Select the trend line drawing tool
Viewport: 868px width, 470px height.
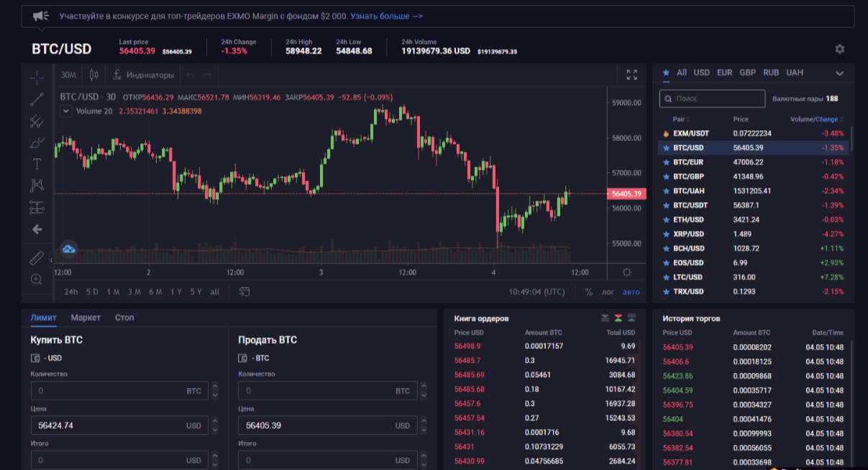pos(37,99)
